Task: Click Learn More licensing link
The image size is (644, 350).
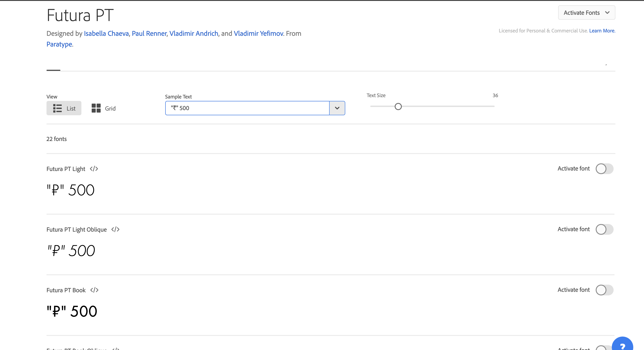Action: [602, 31]
